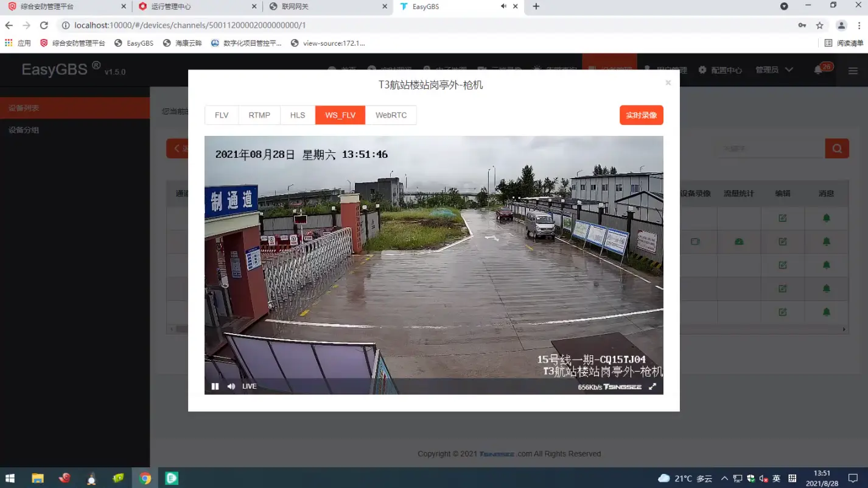The height and width of the screenshot is (488, 868).
Task: Click the Chrome icon in the taskbar
Action: pyautogui.click(x=145, y=478)
